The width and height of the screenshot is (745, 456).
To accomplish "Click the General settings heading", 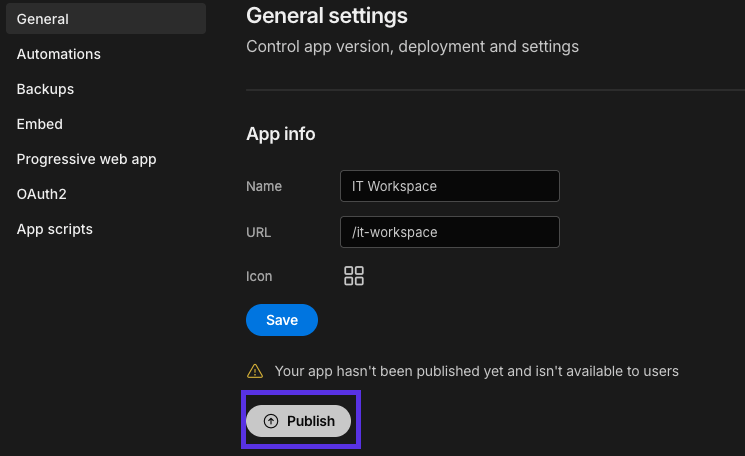I will click(x=327, y=16).
